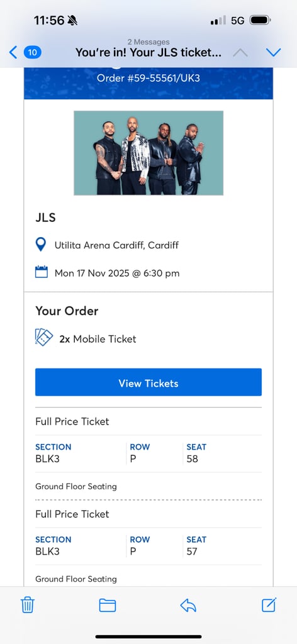Go back to the inbox via back chevron
This screenshot has height=644, width=297.
[13, 52]
